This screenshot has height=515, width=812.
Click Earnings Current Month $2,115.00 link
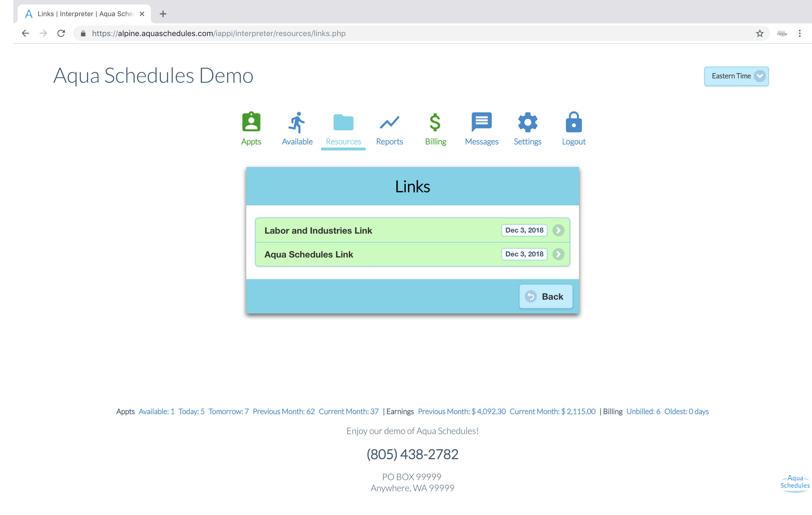[x=552, y=412]
